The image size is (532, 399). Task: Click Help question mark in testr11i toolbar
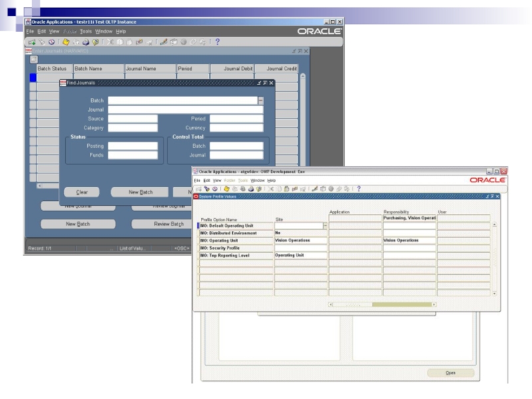click(x=217, y=42)
